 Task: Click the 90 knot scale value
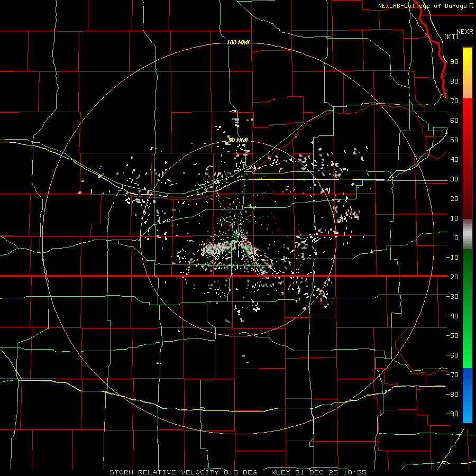454,62
